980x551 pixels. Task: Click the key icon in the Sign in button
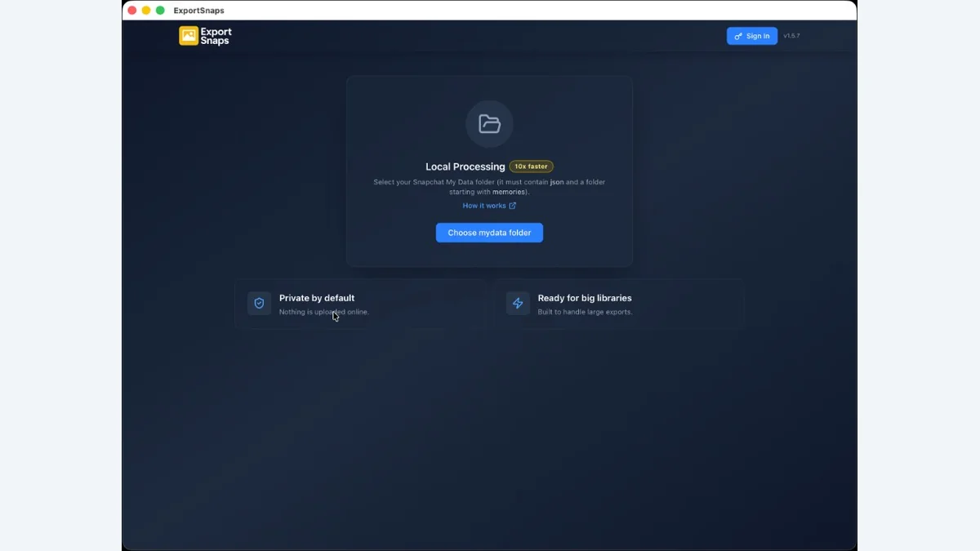pos(738,36)
